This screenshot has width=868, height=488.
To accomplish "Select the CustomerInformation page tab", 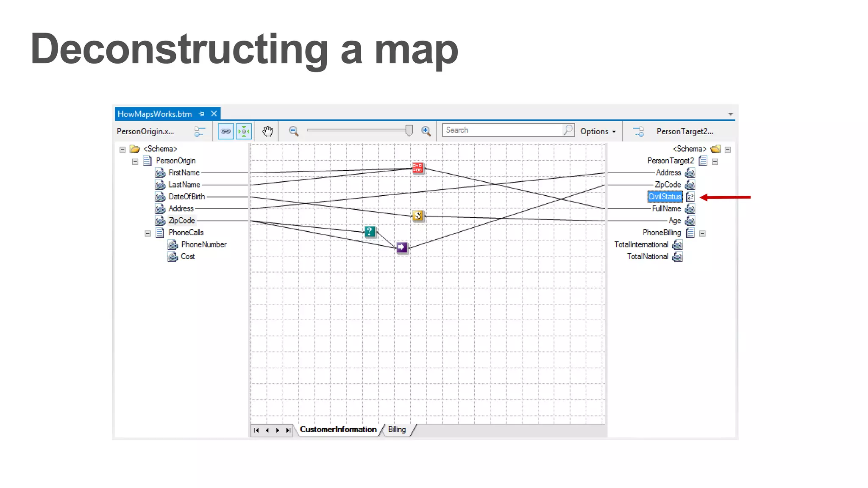I will (338, 430).
